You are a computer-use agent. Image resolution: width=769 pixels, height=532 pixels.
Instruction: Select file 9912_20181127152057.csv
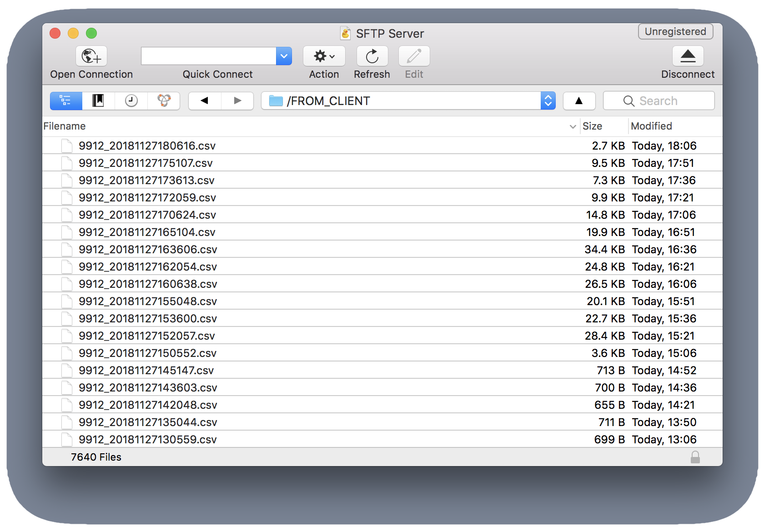point(382,336)
